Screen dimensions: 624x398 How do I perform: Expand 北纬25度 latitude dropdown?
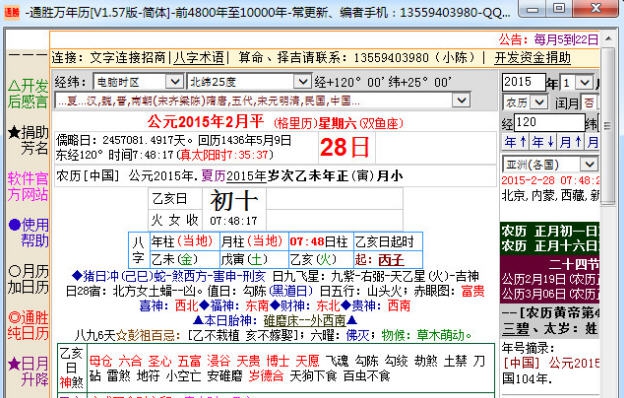(x=302, y=82)
